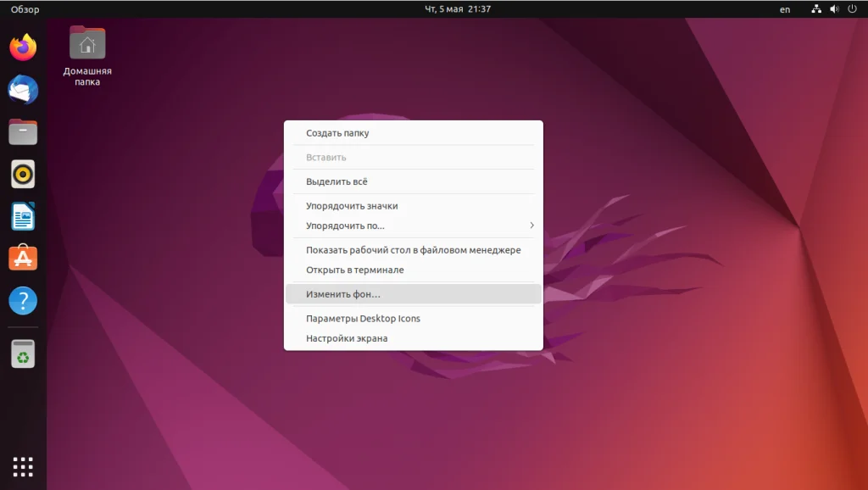Screen dimensions: 868x490
Task: Open Thunderbird mail client
Action: (21, 89)
